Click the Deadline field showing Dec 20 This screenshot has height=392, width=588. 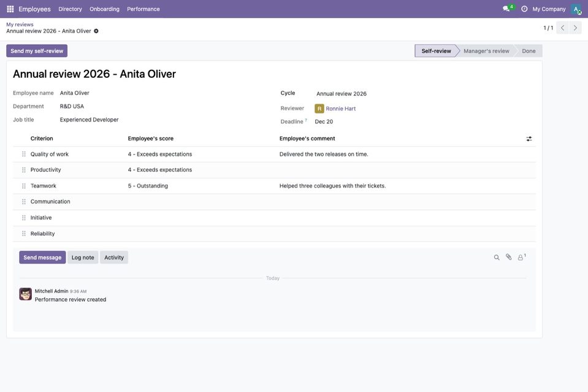[x=324, y=121]
